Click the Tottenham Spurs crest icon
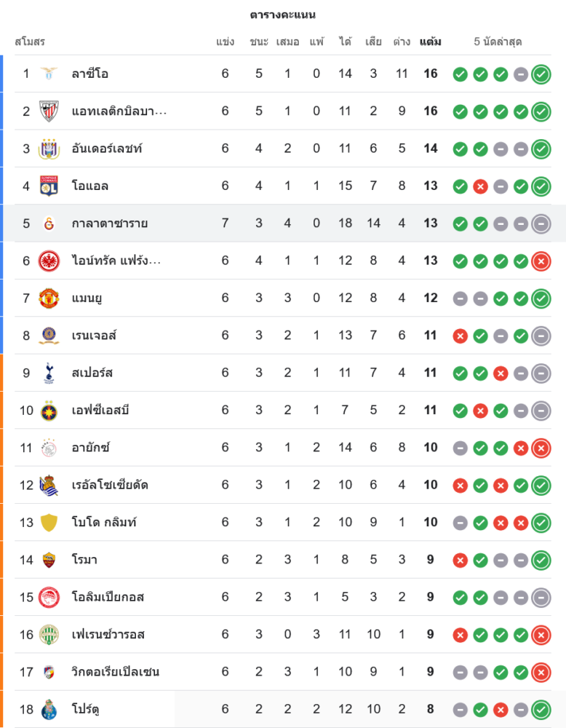 [49, 373]
